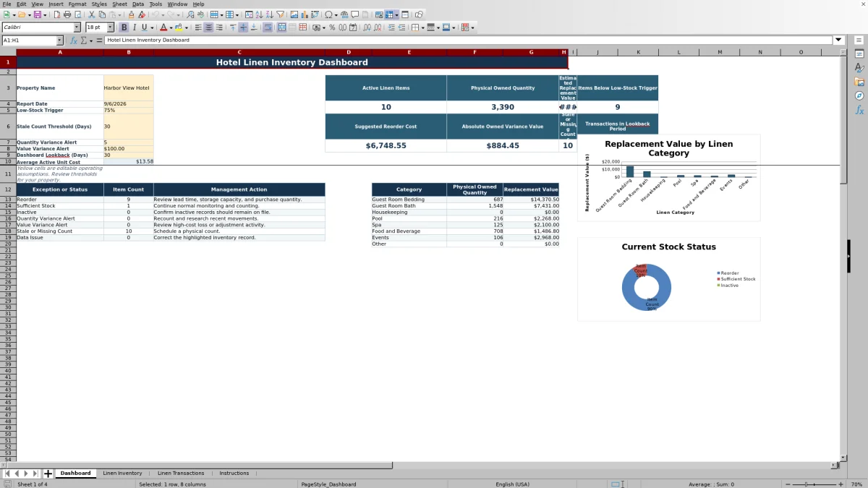Select Clone Formatting paintbrush
The height and width of the screenshot is (488, 868).
131,14
